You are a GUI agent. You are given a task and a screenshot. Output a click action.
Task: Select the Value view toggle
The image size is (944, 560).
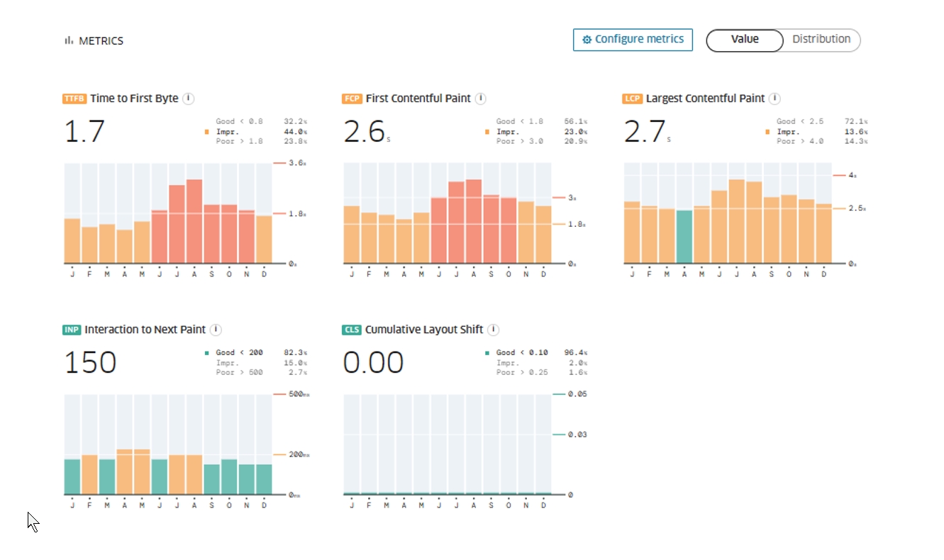[x=745, y=40]
